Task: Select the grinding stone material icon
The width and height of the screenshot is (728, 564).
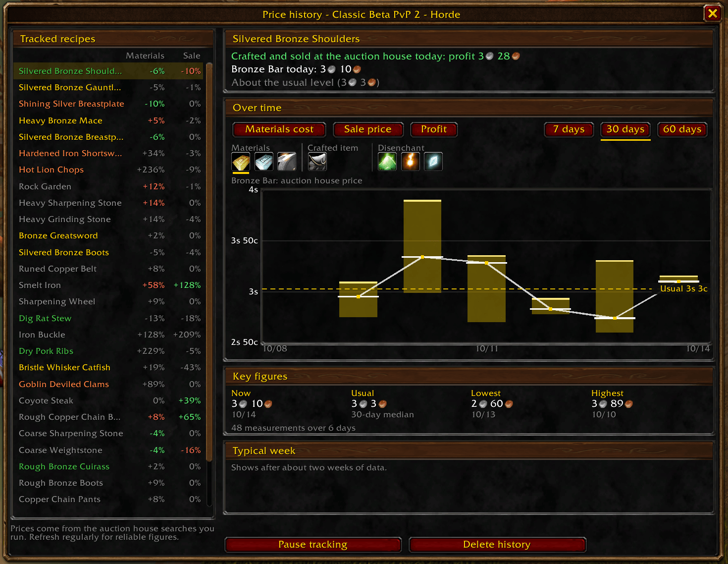Action: [287, 162]
